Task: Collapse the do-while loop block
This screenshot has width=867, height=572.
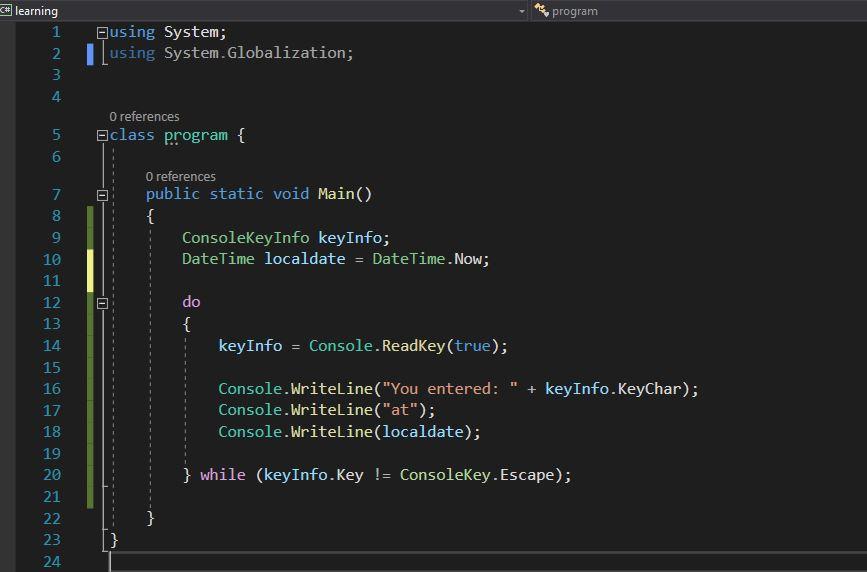Action: point(102,303)
